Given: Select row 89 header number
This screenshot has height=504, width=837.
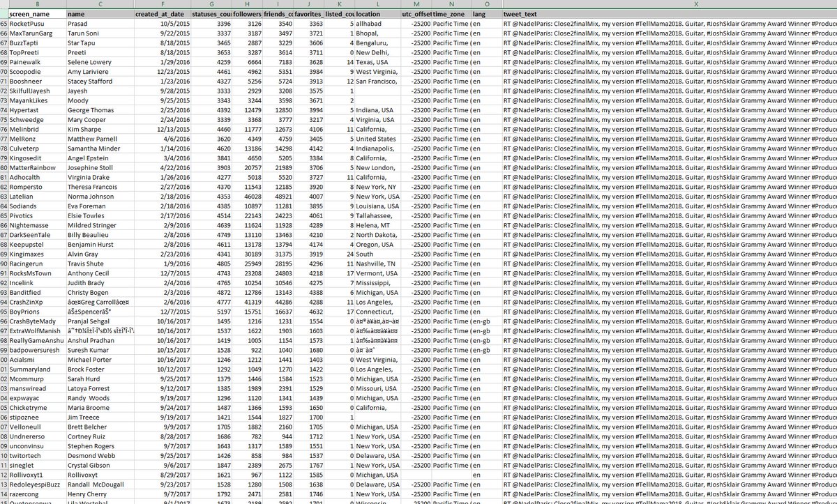Looking at the screenshot, I should point(3,254).
